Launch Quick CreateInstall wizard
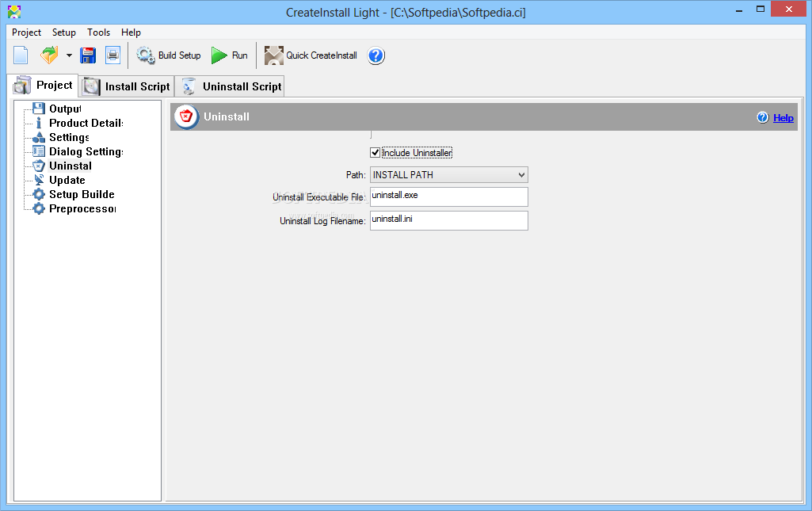 [x=311, y=55]
